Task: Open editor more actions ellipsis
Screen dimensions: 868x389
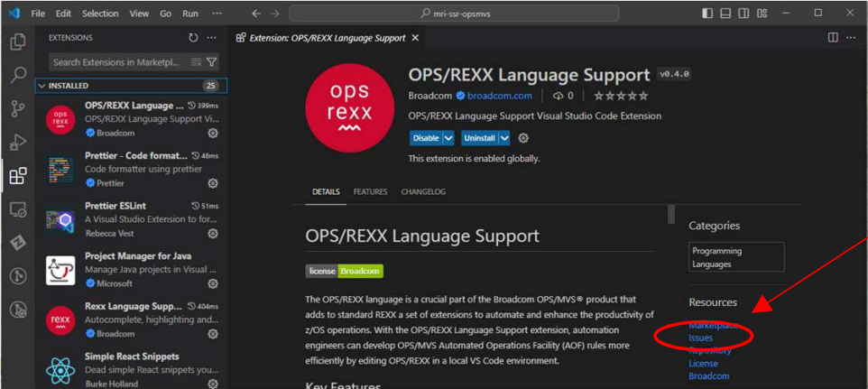Action: pos(851,38)
